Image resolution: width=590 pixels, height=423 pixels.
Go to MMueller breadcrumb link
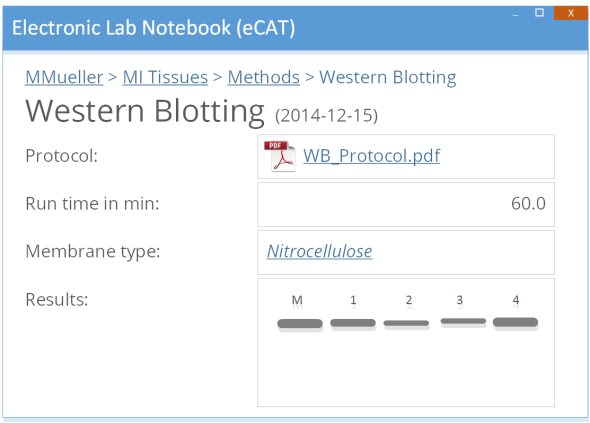point(64,78)
